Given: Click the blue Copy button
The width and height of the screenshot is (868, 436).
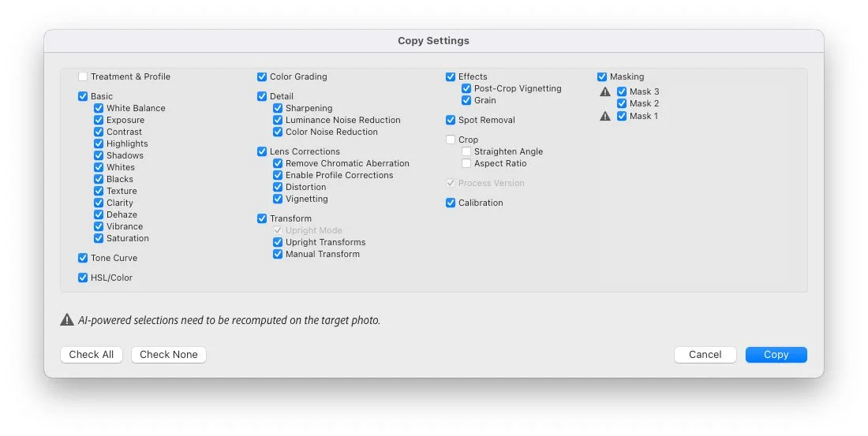Looking at the screenshot, I should [776, 355].
